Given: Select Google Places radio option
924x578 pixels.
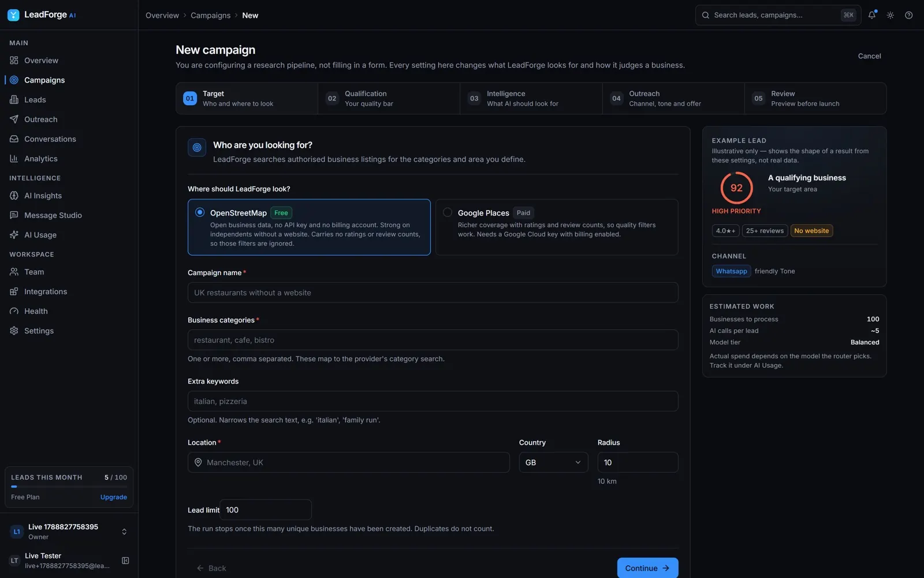Looking at the screenshot, I should [x=448, y=212].
